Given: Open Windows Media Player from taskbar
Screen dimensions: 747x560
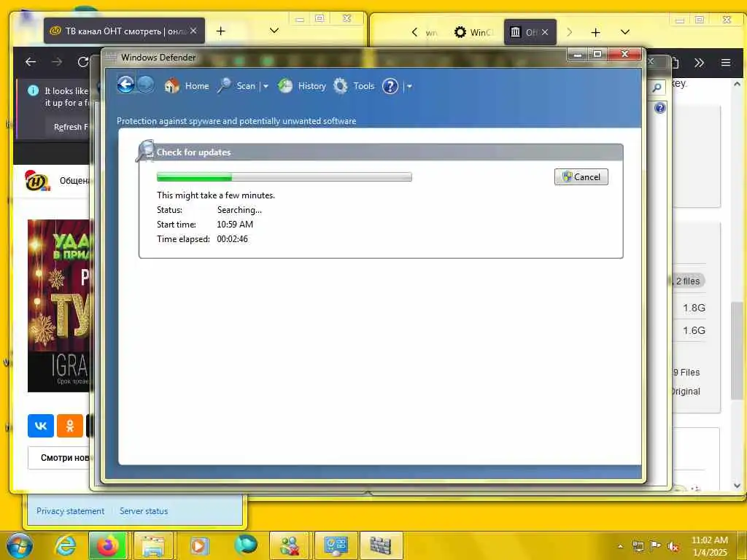Looking at the screenshot, I should [x=199, y=545].
